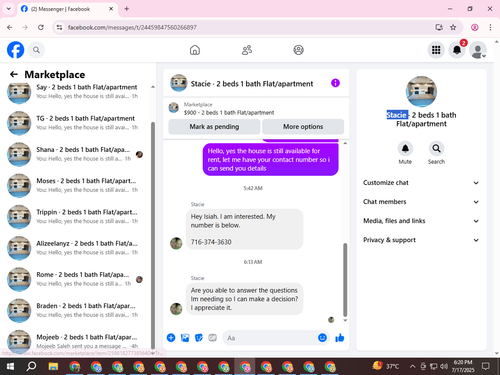Screen dimensions: 500x375
Task: Open Windows taskbar search
Action: coord(31,367)
